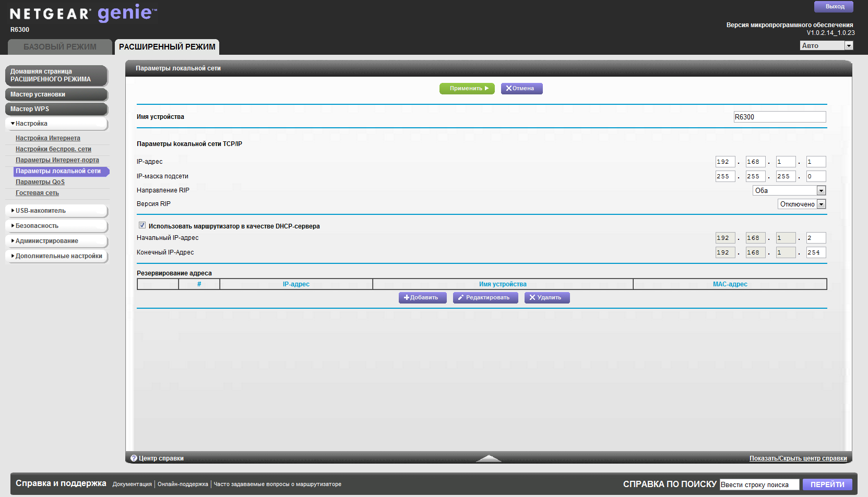868x497 pixels.
Task: Click the device name field R6300
Action: click(x=780, y=117)
